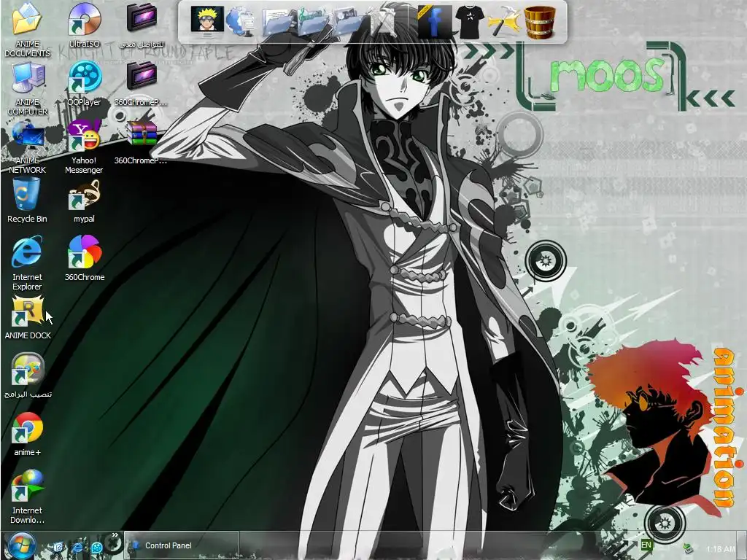Click the wooden bucket icon in dock
Viewport: 747px width, 560px height.
540,22
